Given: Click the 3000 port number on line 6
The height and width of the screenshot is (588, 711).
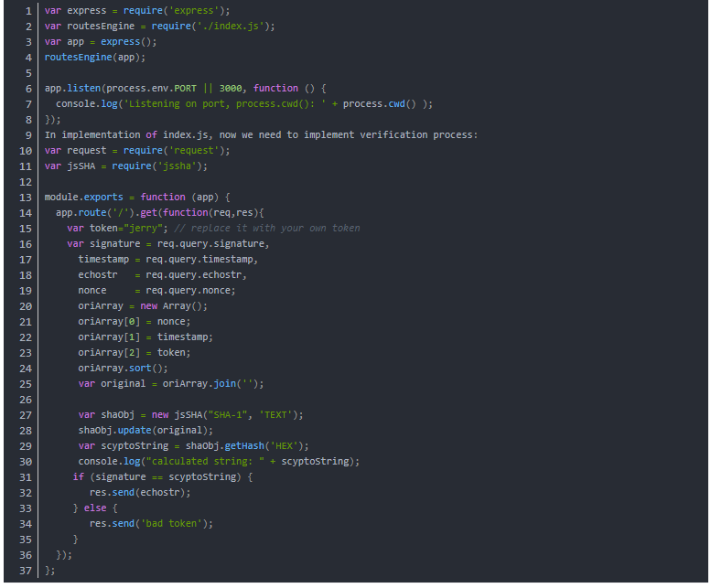Looking at the screenshot, I should 231,88.
